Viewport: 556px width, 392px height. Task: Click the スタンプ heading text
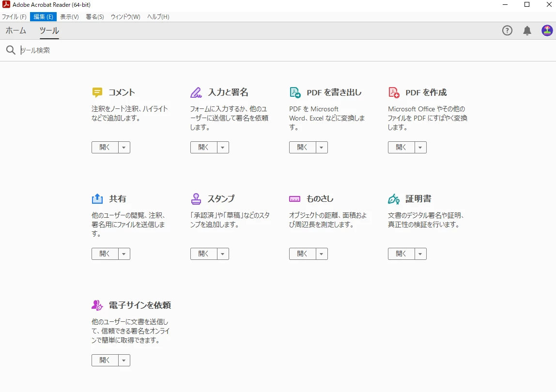coord(221,199)
